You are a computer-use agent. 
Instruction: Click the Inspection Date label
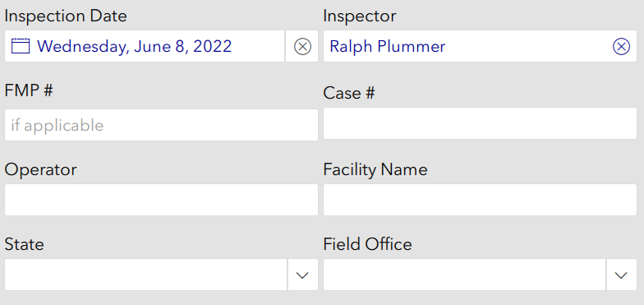tap(66, 16)
